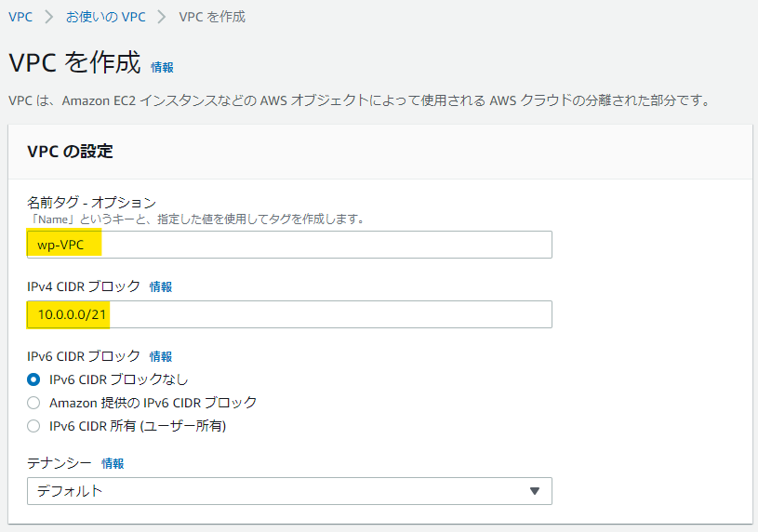Click the 情報 link beside IPv4 CIDR ブロック
Image resolution: width=758 pixels, height=532 pixels.
pyautogui.click(x=161, y=286)
